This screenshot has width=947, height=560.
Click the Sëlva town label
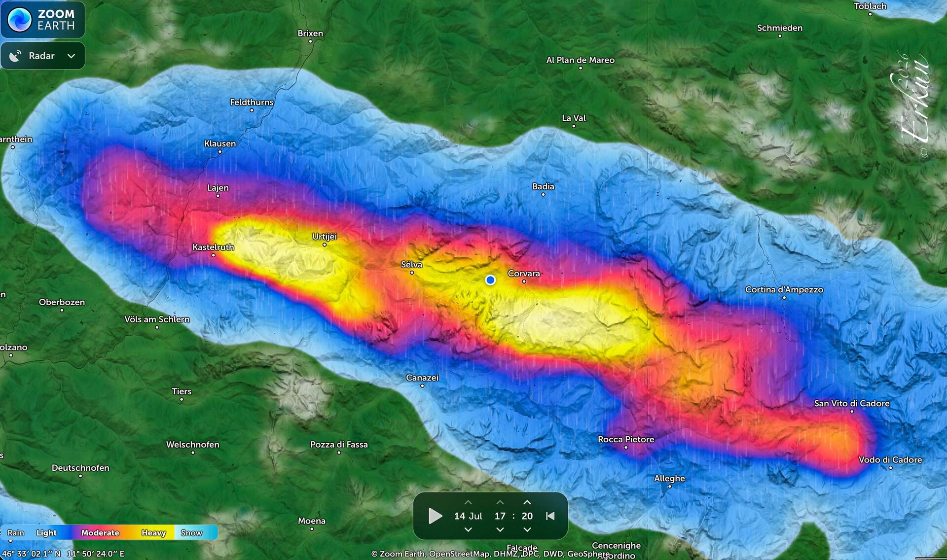pos(411,265)
